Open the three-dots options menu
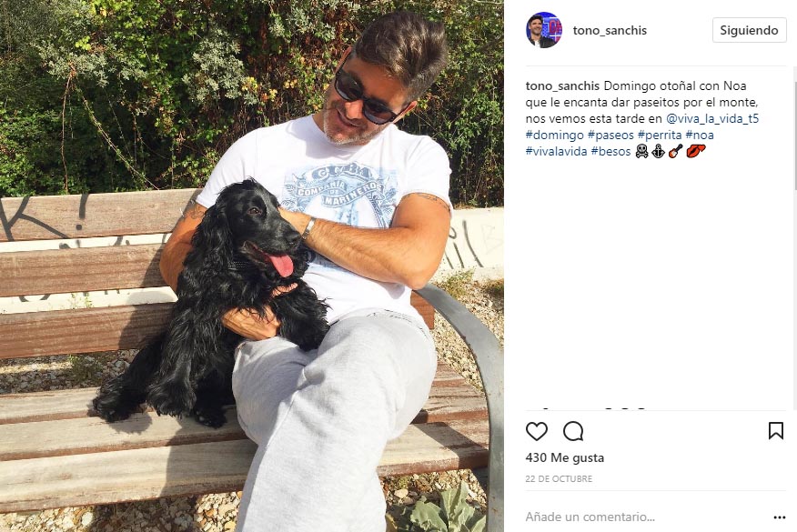 [x=779, y=517]
